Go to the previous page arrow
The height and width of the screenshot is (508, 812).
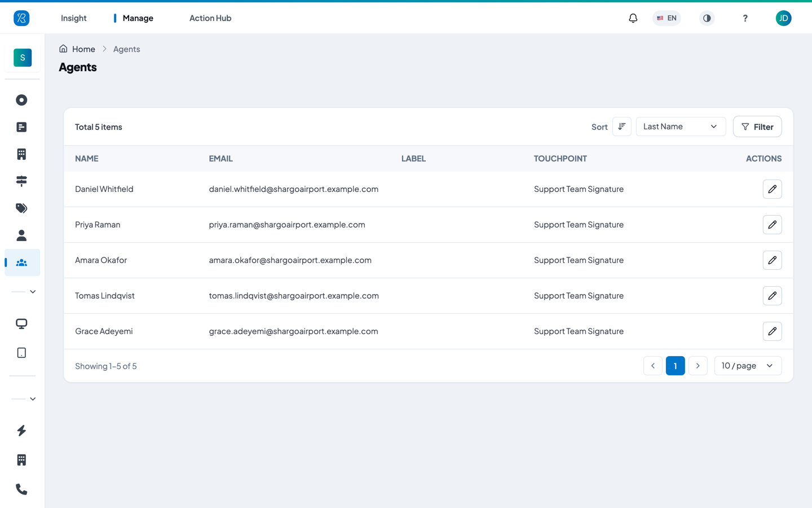coord(653,366)
